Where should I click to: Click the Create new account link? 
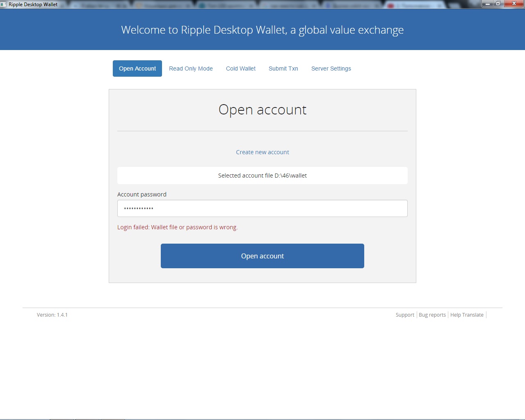(x=262, y=152)
